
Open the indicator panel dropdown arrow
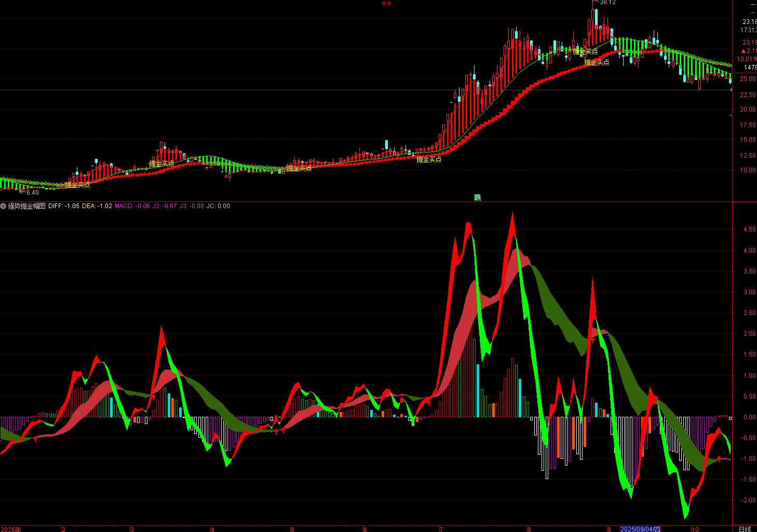click(4, 206)
